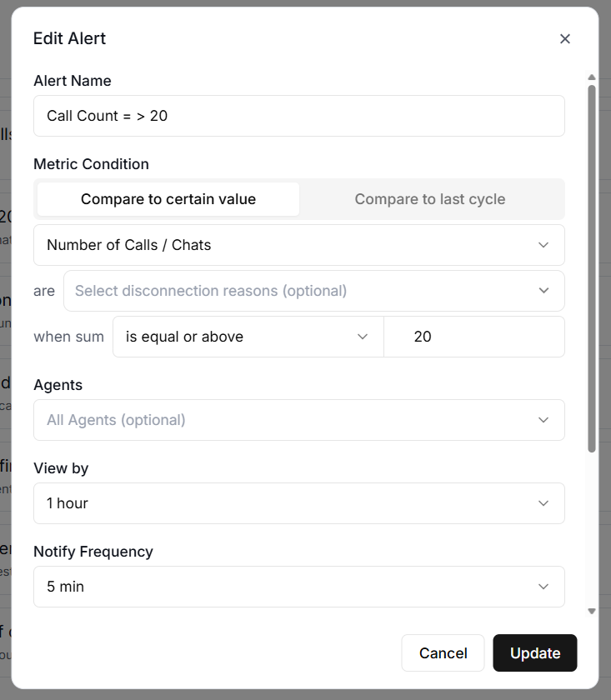Click the scrollbar up arrow
Image resolution: width=611 pixels, height=700 pixels.
592,77
